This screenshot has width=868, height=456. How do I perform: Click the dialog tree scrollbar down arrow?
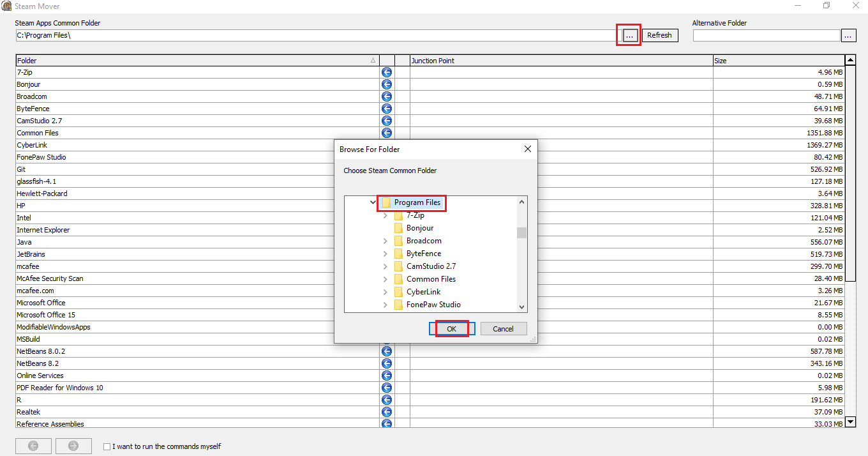pyautogui.click(x=522, y=307)
